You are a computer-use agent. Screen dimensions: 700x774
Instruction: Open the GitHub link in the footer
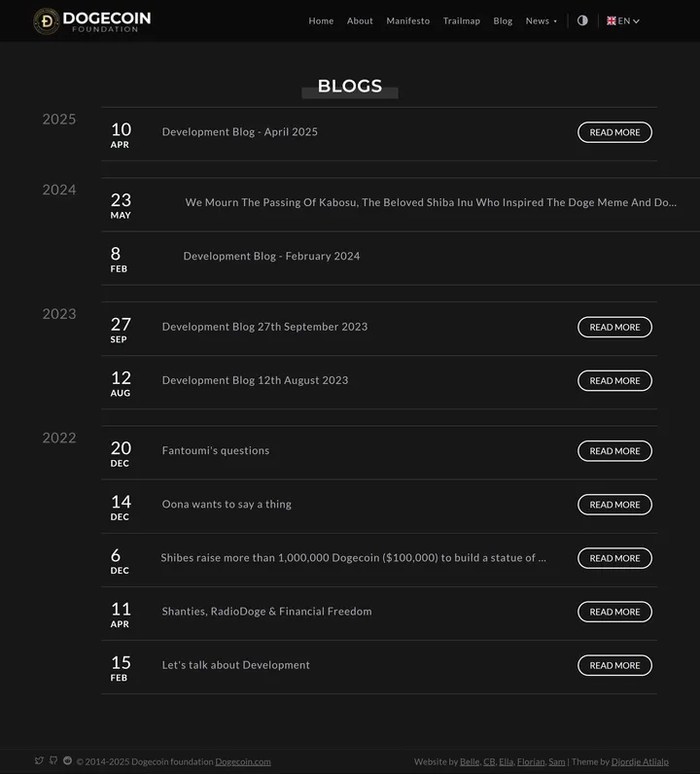pos(53,760)
